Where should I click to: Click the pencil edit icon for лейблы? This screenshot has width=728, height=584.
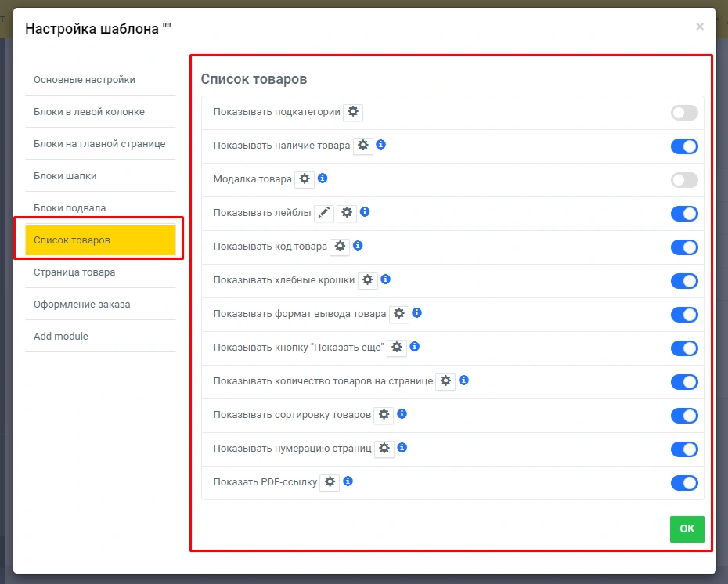pyautogui.click(x=324, y=213)
